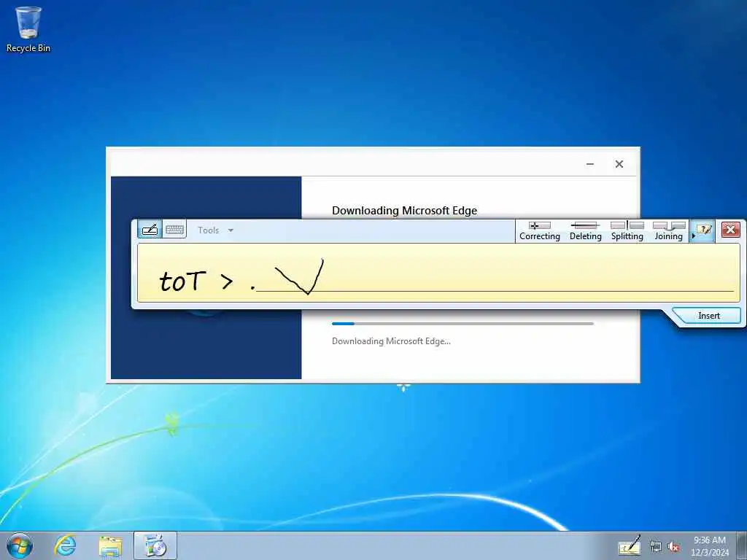Click the Tablet PC Input Panel tray icon
Screen dimensions: 747x560
coord(630,545)
